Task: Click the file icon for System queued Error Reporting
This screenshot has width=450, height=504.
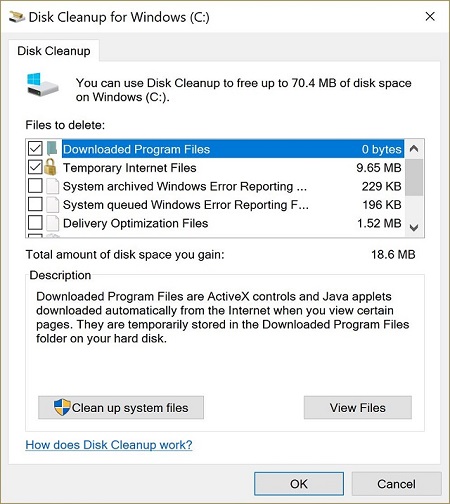Action: pos(52,205)
